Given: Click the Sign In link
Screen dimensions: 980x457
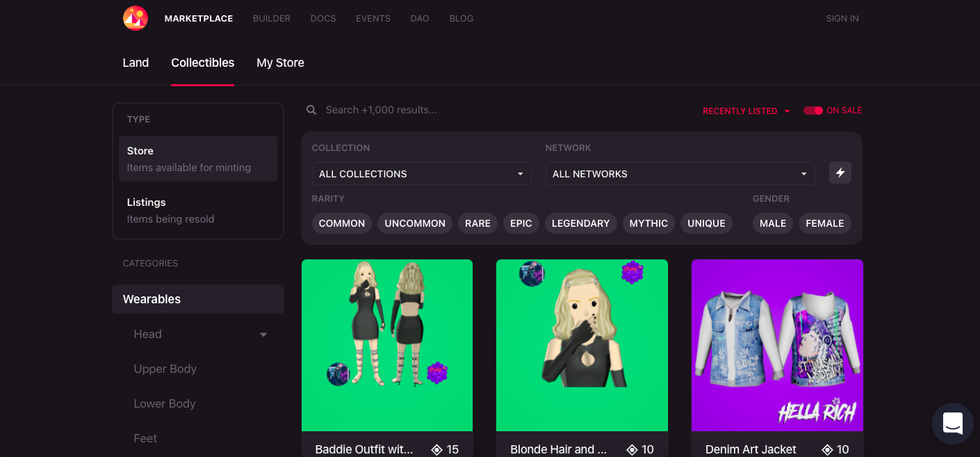Looking at the screenshot, I should point(842,19).
